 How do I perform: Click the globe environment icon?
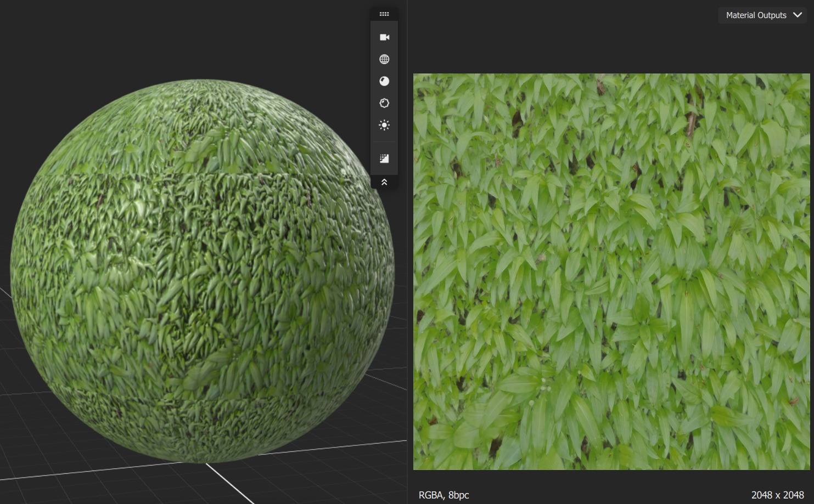(x=384, y=59)
